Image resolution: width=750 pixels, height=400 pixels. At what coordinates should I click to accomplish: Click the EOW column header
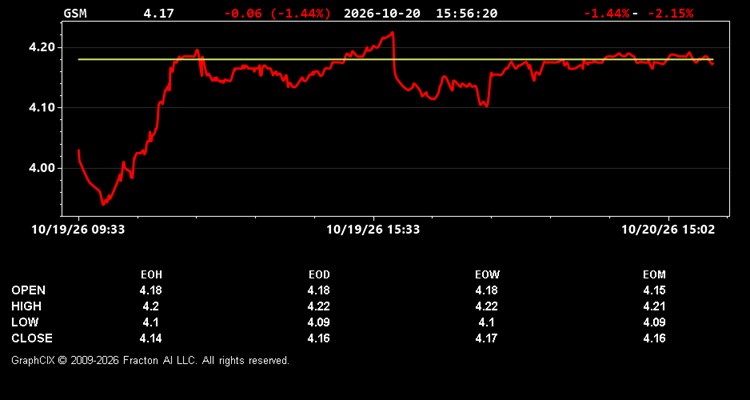[x=486, y=275]
